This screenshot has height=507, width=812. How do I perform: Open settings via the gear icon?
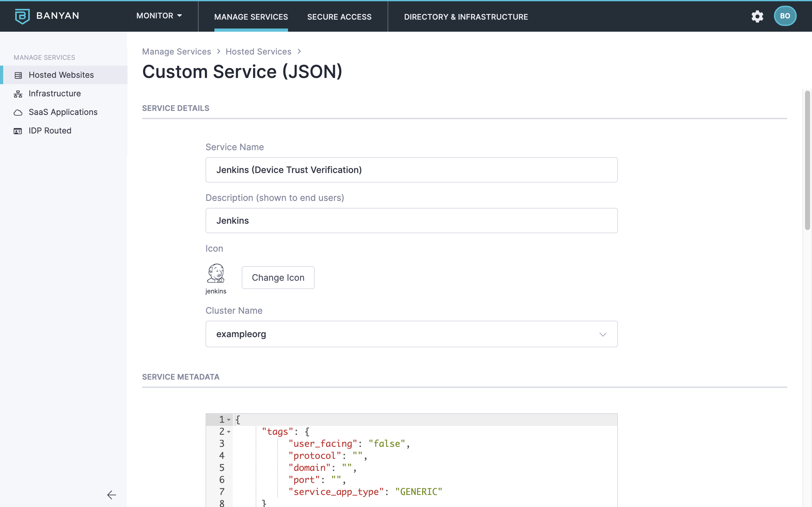click(757, 16)
